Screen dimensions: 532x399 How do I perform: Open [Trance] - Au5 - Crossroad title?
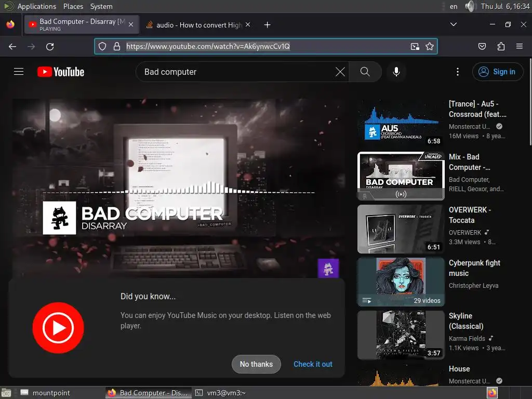tap(477, 109)
